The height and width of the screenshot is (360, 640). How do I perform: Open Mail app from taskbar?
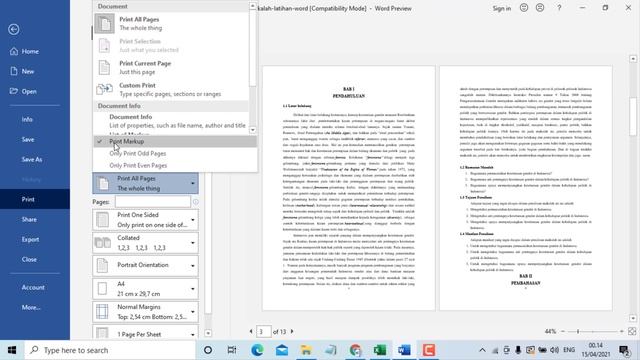pos(282,350)
